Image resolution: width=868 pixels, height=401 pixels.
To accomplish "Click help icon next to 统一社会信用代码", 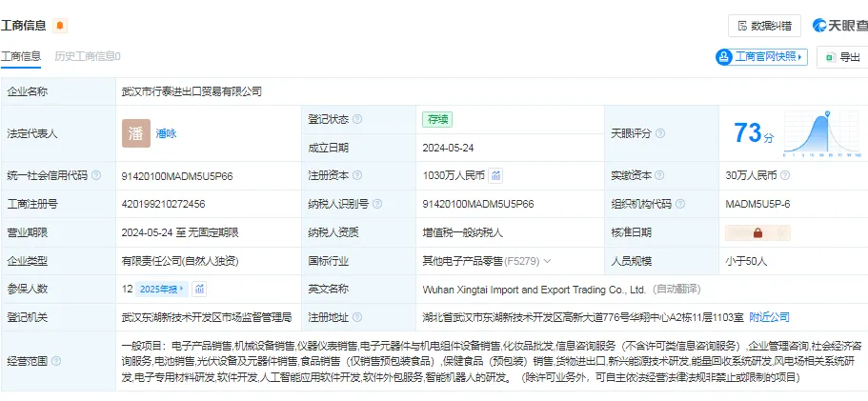I will click(x=96, y=176).
